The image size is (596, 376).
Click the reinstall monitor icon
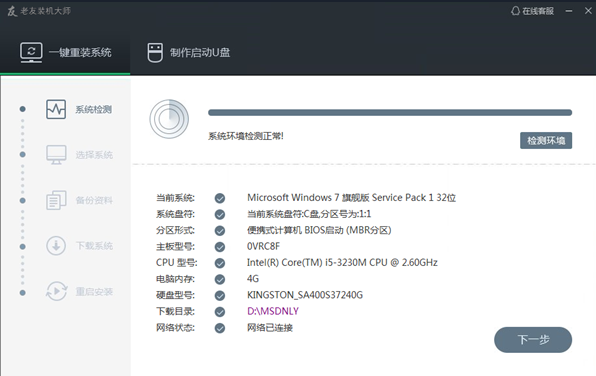click(x=31, y=52)
